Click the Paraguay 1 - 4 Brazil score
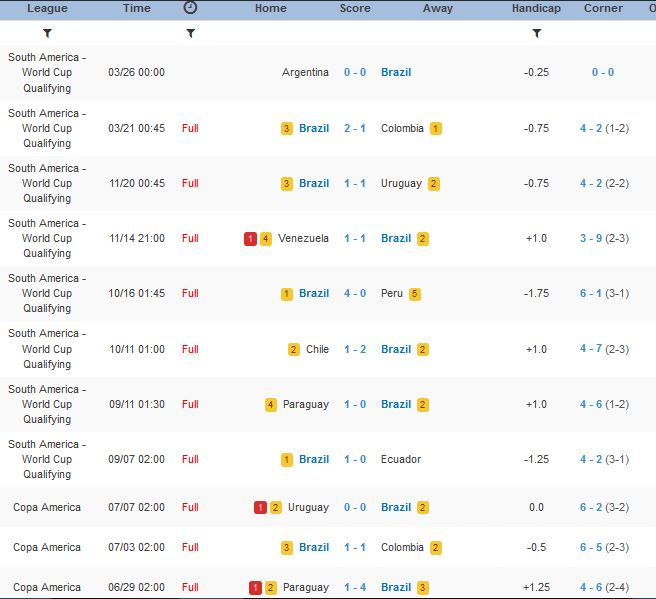The height and width of the screenshot is (599, 656). pos(355,588)
